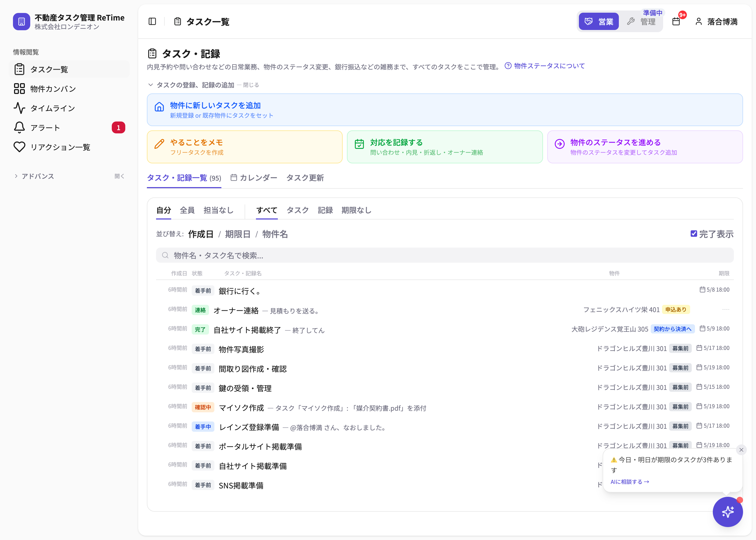Click the タイムライン activity sidebar icon
Viewport: 756px width, 540px height.
click(19, 108)
